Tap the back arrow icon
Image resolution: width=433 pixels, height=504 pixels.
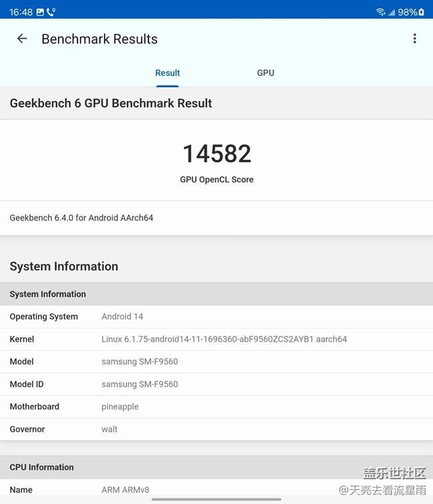(x=22, y=39)
